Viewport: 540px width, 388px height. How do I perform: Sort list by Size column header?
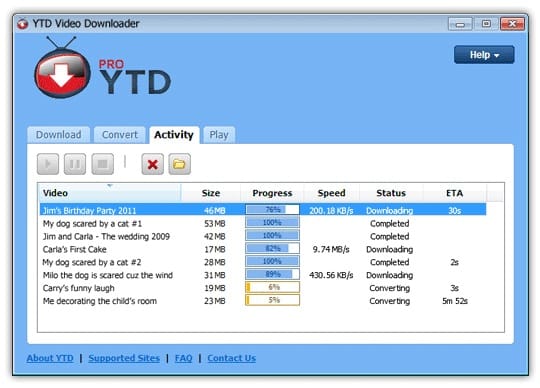pyautogui.click(x=211, y=193)
